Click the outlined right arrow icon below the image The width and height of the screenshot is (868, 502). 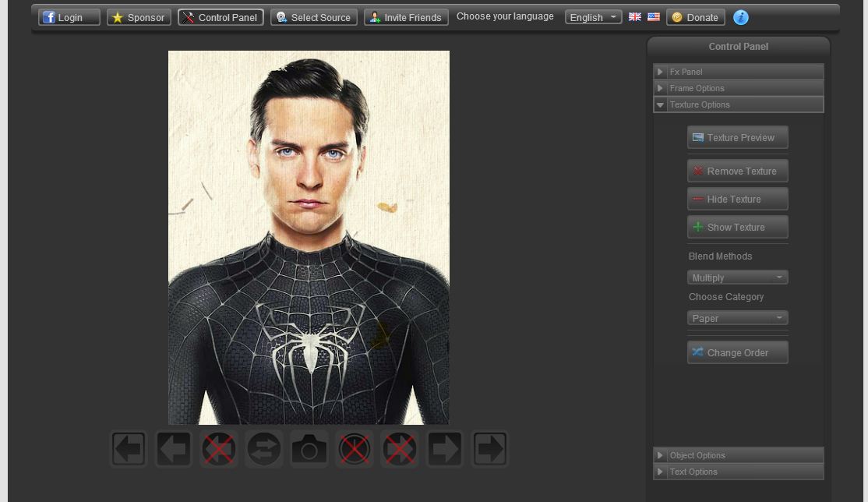pos(490,449)
